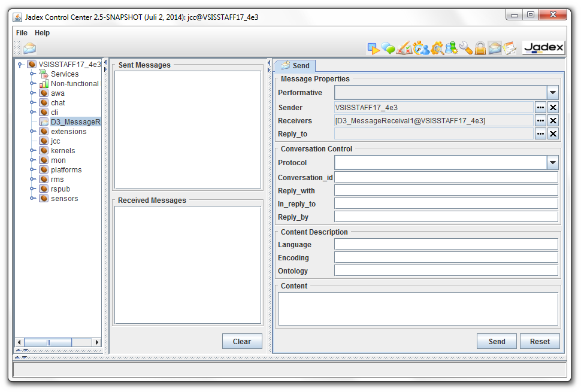The width and height of the screenshot is (581, 392).
Task: Click the Conversation_id input field
Action: pos(446,178)
